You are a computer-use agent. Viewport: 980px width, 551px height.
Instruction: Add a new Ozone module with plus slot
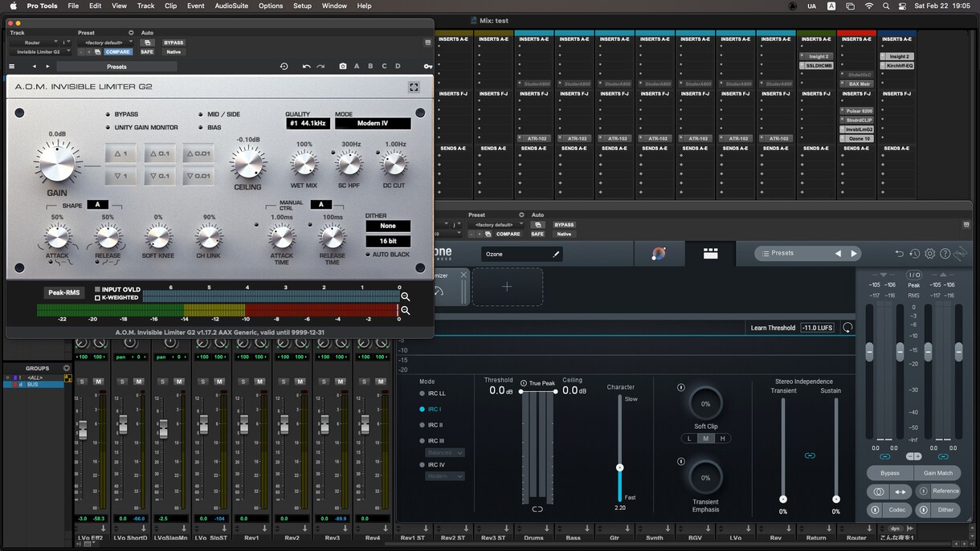coord(507,287)
